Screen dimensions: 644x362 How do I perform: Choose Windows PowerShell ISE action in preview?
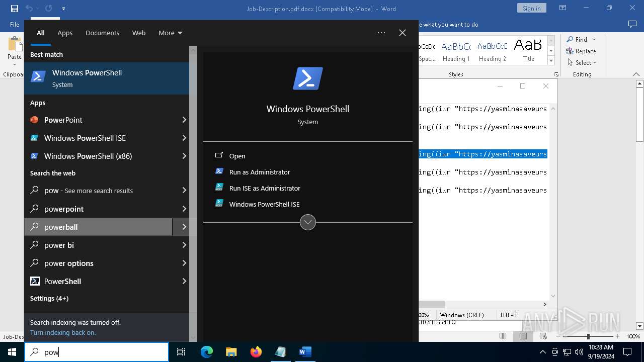coord(308,204)
